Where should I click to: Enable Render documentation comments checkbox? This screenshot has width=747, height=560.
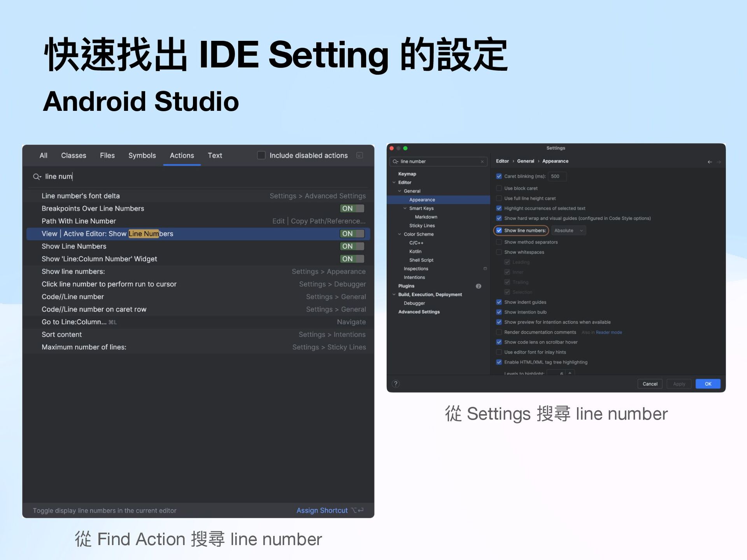coord(499,332)
